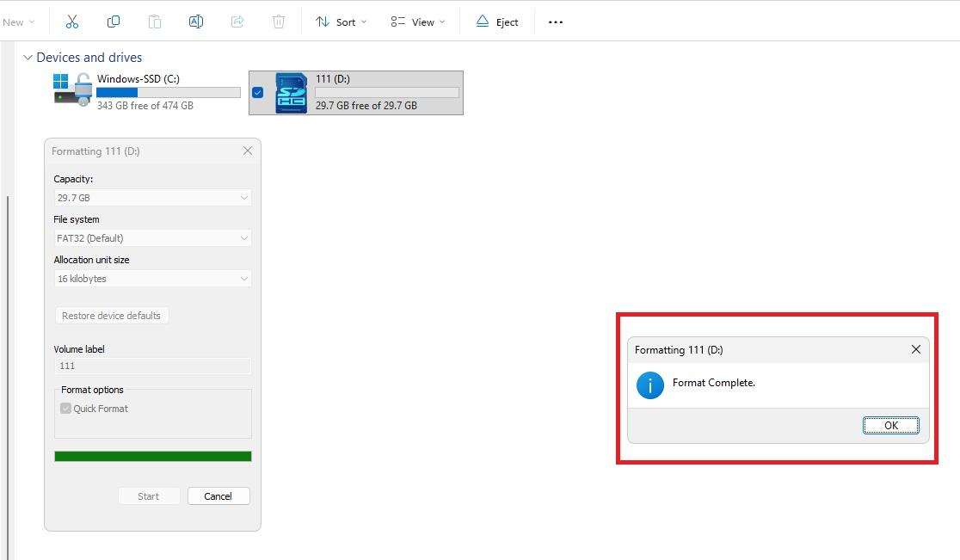This screenshot has width=960, height=560.
Task: Click the Cut scissors icon
Action: (x=72, y=22)
